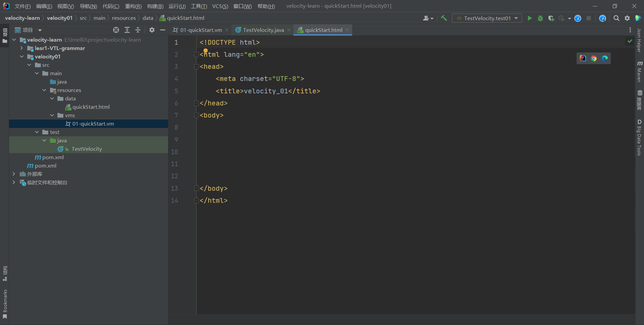Collapse the velocity-learn root node
The image size is (644, 325).
pos(14,40)
